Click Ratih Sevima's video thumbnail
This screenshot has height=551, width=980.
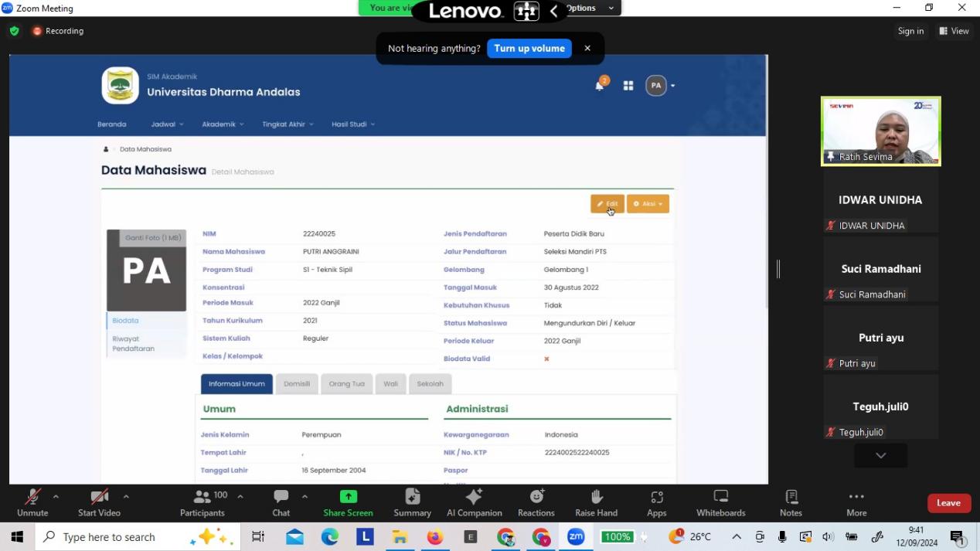(x=880, y=130)
